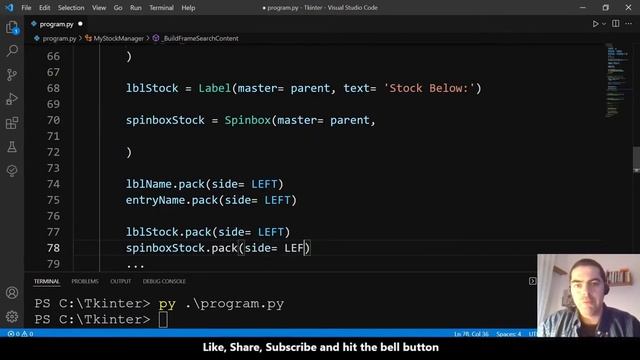The width and height of the screenshot is (640, 360).
Task: Run the Python file with play button
Action: [596, 24]
